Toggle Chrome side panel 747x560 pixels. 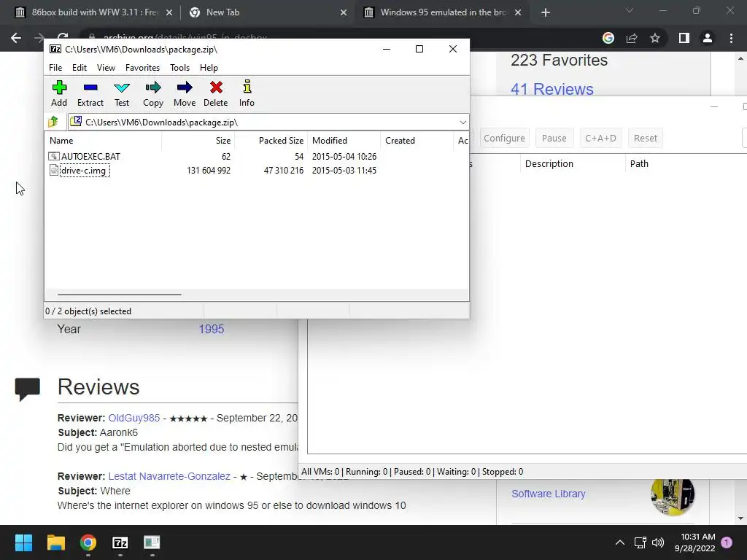[x=684, y=38]
